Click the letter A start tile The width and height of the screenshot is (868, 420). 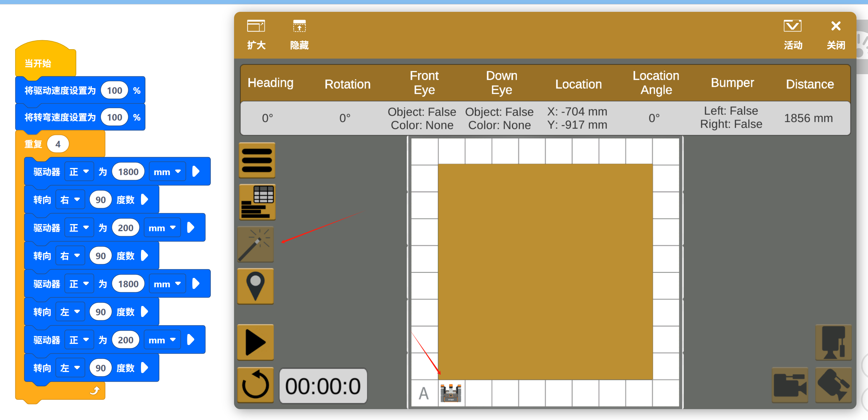click(x=424, y=393)
